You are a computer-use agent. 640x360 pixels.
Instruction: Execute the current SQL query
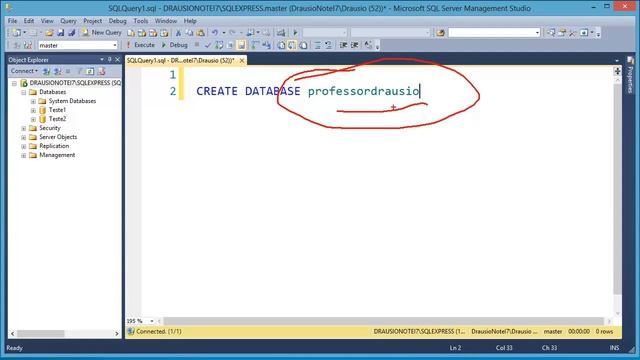click(x=140, y=45)
